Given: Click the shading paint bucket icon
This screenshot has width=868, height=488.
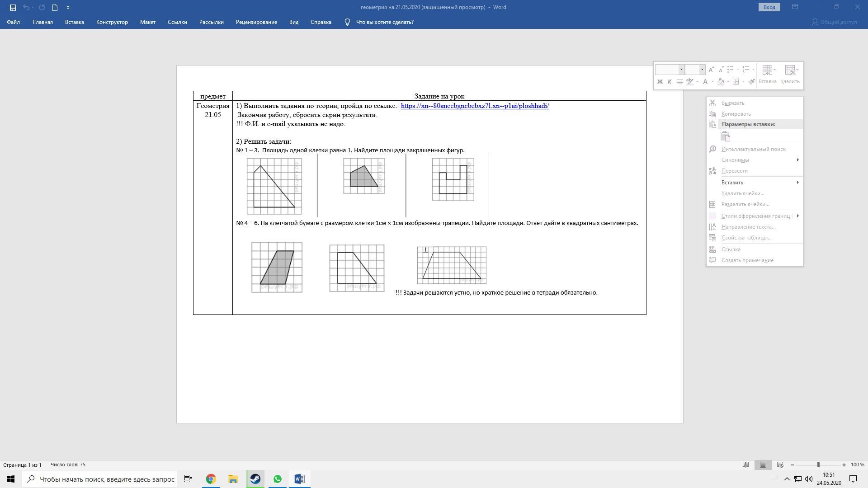Looking at the screenshot, I should tap(721, 82).
